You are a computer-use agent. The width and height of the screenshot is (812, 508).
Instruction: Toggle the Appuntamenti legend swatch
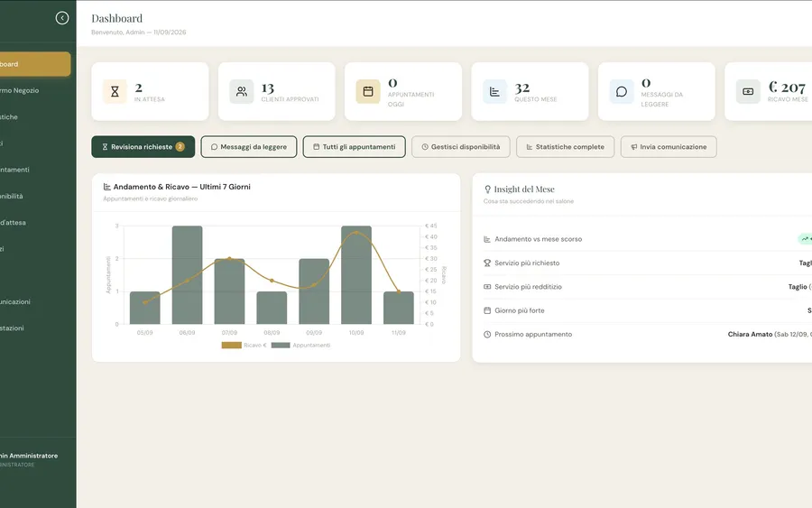click(x=281, y=346)
